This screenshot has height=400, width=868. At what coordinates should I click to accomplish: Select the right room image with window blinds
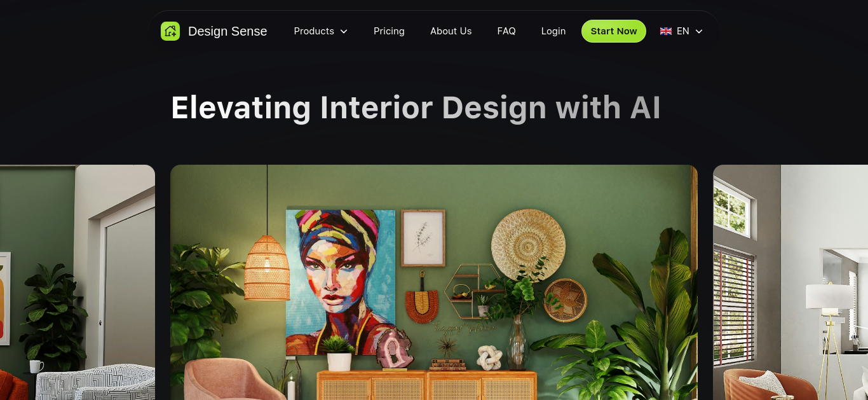790,282
